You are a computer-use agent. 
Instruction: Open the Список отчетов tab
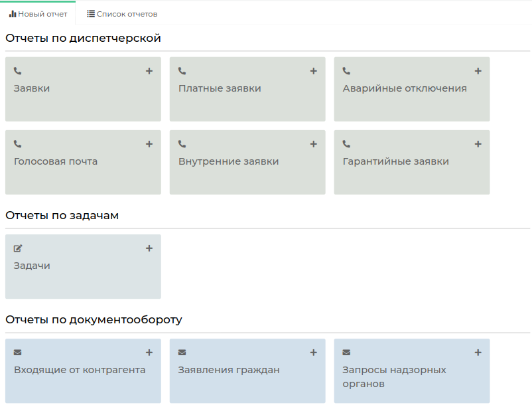click(x=122, y=14)
